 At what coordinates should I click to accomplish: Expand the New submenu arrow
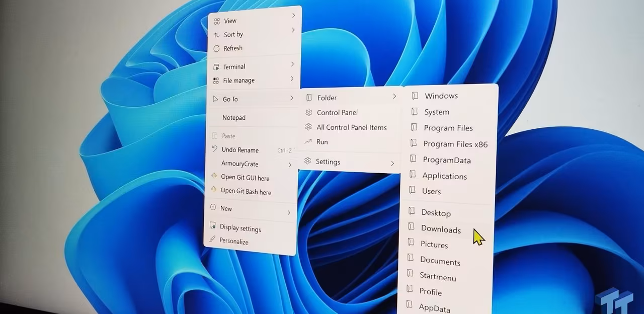pyautogui.click(x=289, y=213)
